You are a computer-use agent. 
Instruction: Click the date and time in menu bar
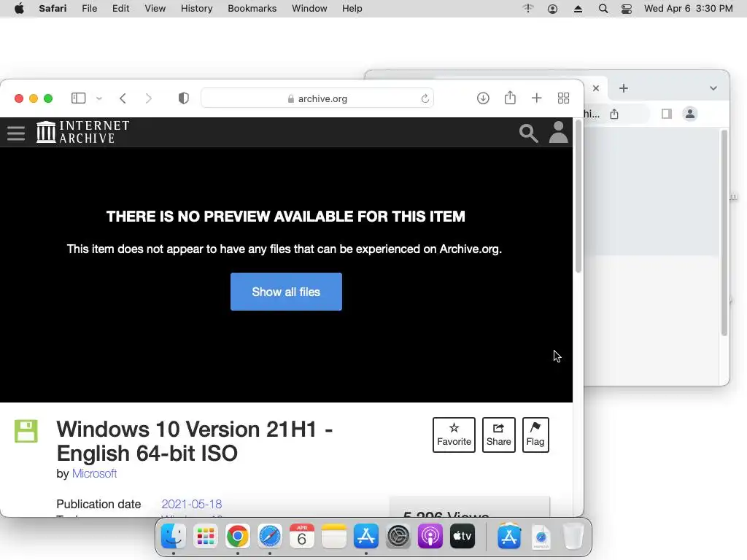(689, 9)
